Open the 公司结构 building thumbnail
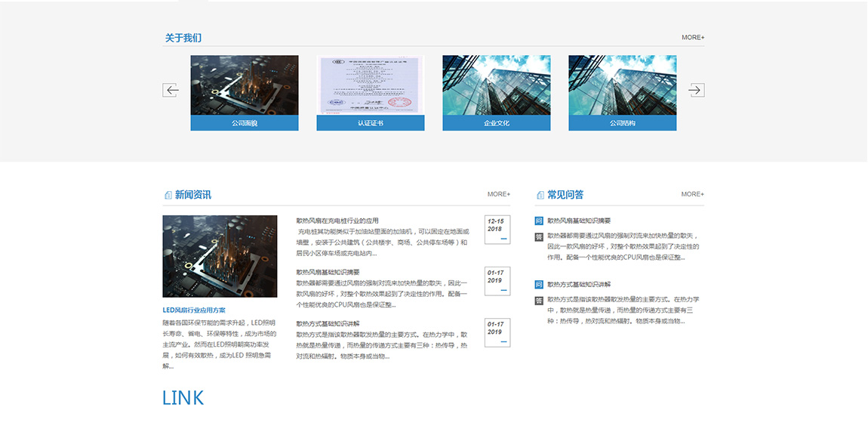Screen dimensions: 868x423 622,85
